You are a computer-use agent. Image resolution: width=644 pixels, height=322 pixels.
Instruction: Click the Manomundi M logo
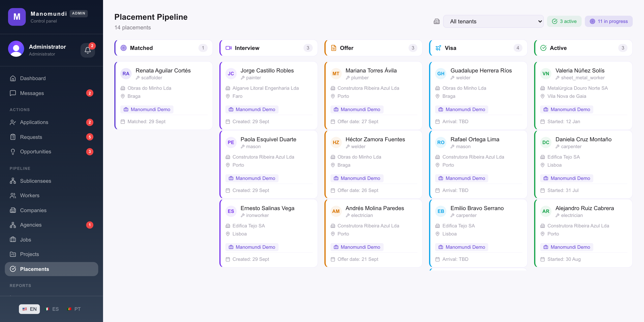click(x=17, y=17)
